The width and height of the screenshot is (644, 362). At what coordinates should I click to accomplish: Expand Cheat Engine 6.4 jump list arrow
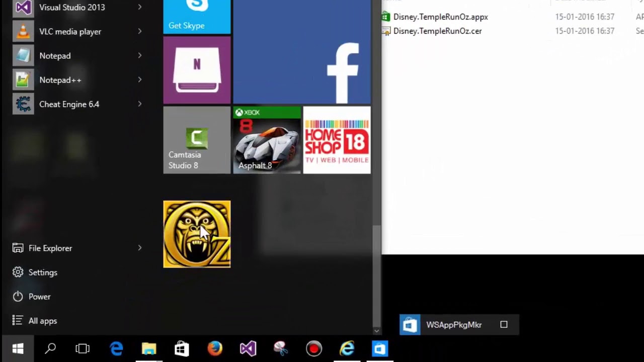click(x=140, y=104)
